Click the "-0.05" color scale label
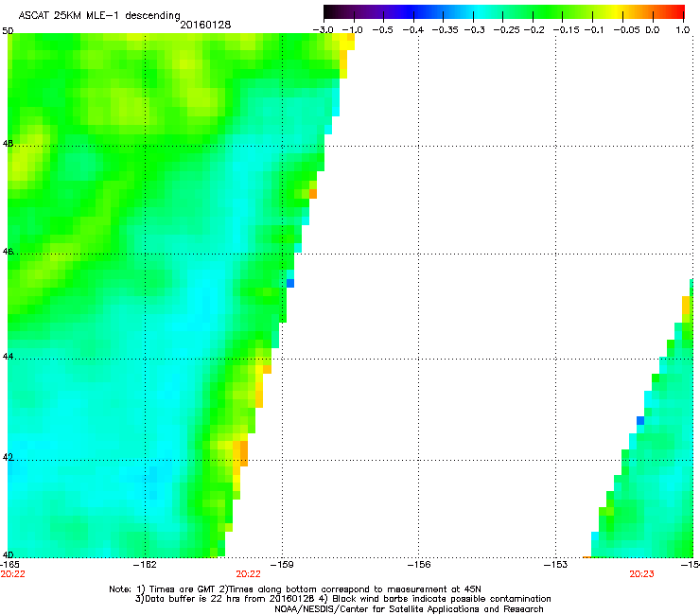Screen dimensions: 700x615 coord(627,30)
